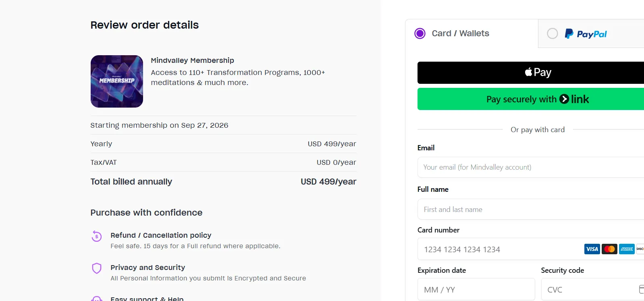Click the Easy support & Help icon
Viewport: 644px width, 301px height.
(x=96, y=299)
